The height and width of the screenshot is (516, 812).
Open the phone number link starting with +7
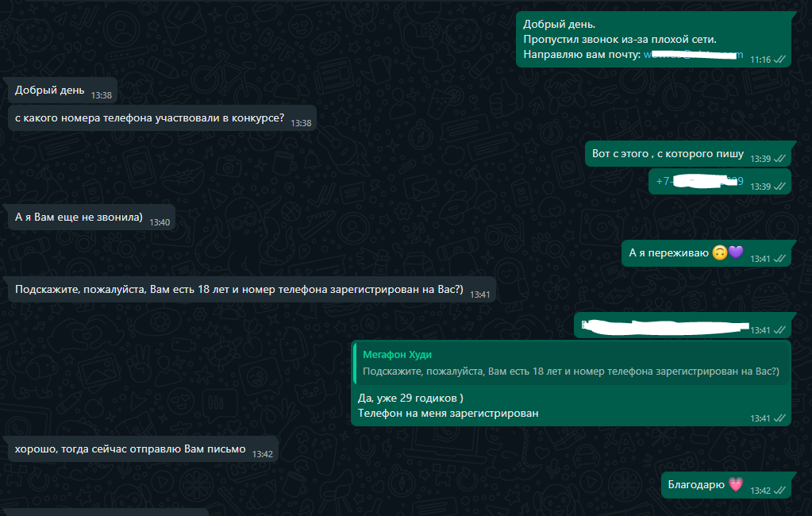click(699, 181)
